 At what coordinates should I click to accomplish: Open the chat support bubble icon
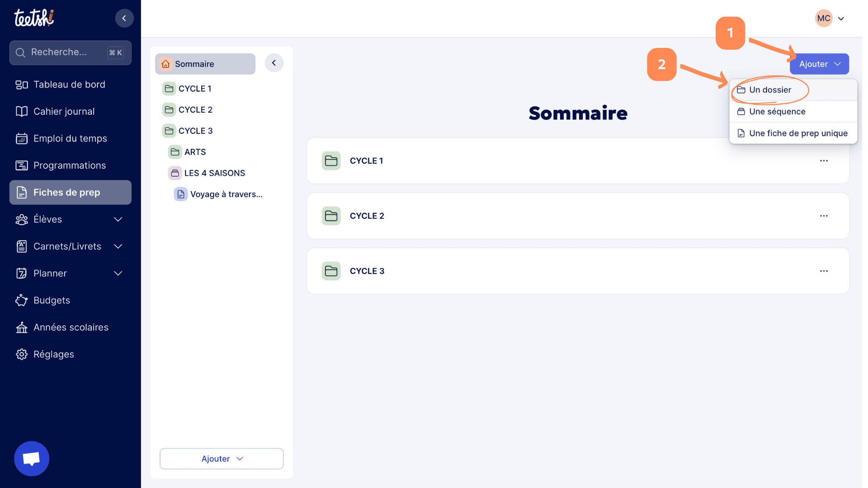click(x=32, y=459)
